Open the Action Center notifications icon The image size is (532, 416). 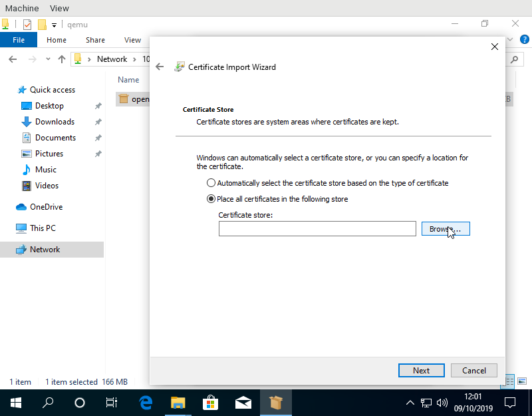(510, 403)
